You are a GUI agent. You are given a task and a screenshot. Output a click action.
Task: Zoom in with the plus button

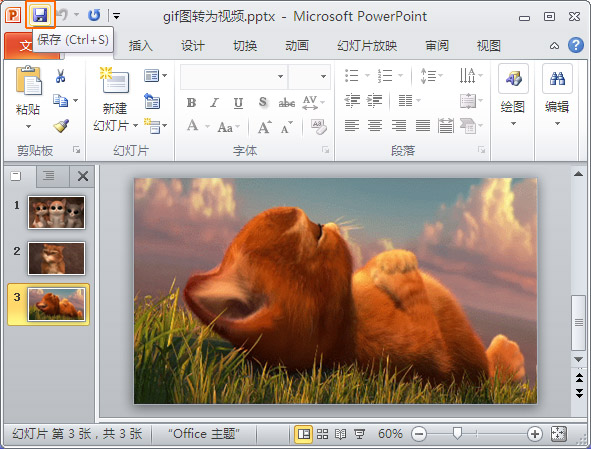tap(534, 434)
